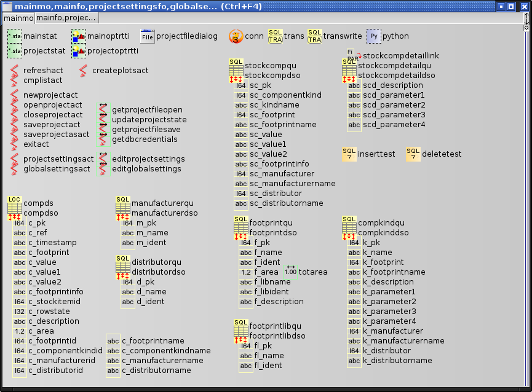This screenshot has height=392, width=532.
Task: Click the inserttest SQL query icon
Action: (x=349, y=154)
